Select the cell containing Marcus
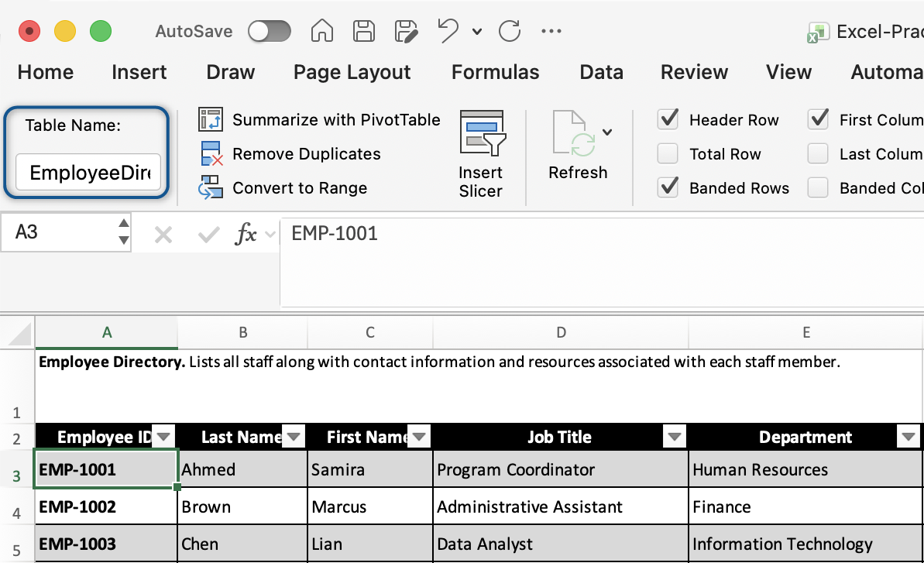 [370, 506]
